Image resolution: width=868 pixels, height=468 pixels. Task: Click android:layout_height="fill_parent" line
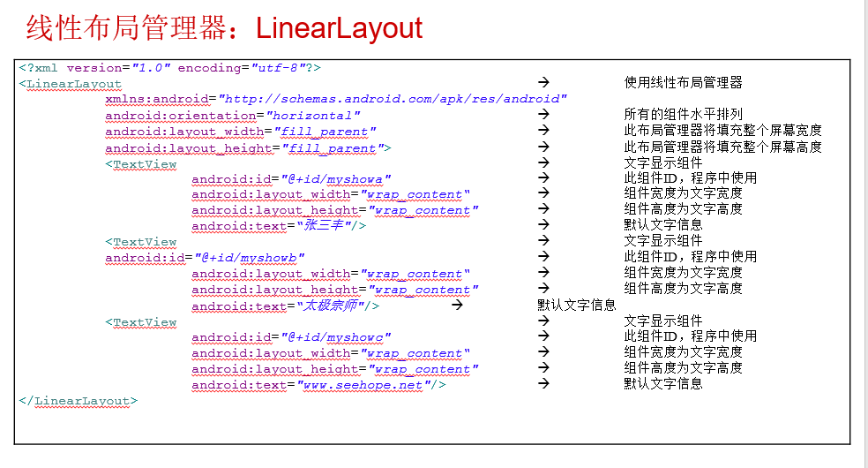[x=249, y=148]
